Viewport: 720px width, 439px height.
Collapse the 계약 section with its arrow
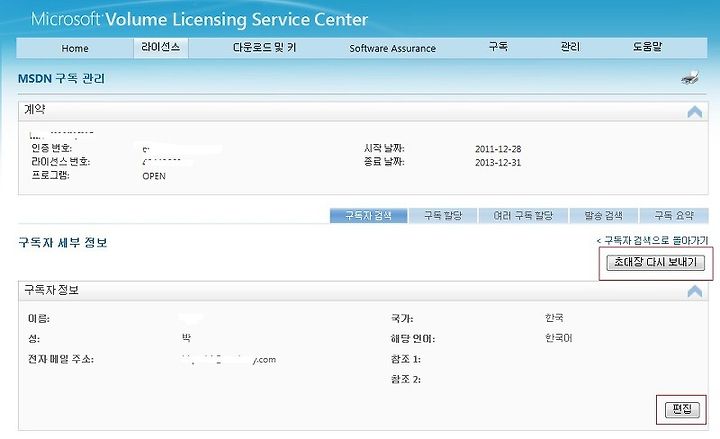coord(695,112)
